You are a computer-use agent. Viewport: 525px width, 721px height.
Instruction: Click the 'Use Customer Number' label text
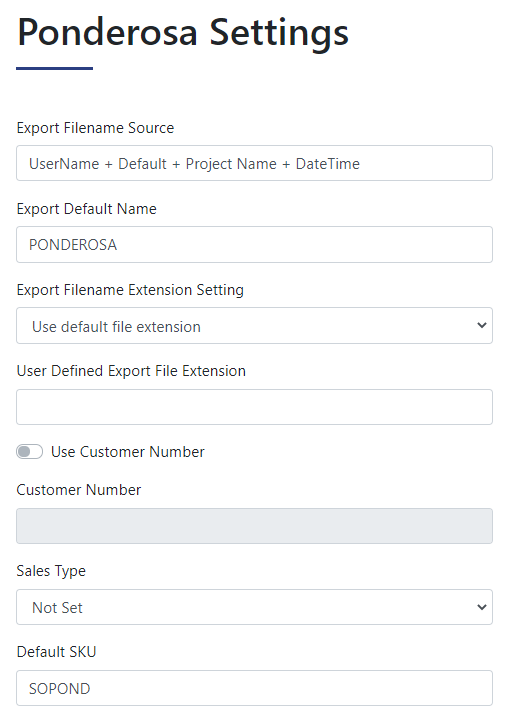[x=127, y=452]
